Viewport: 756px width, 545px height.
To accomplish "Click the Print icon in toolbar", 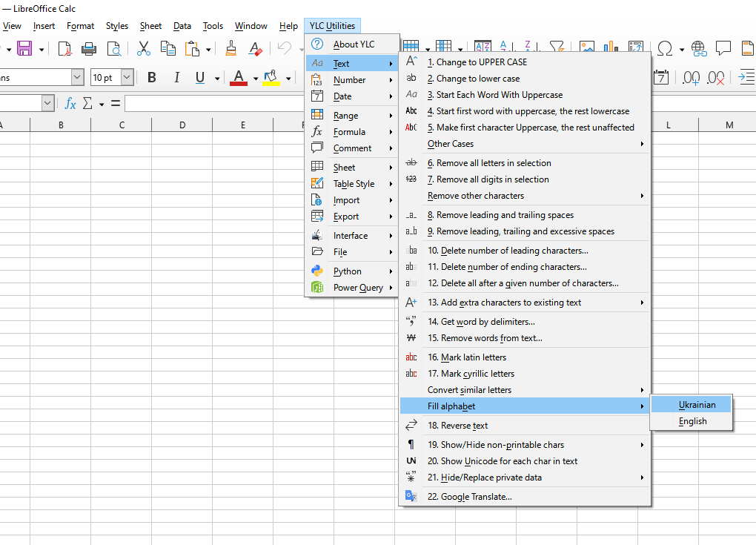I will tap(89, 49).
